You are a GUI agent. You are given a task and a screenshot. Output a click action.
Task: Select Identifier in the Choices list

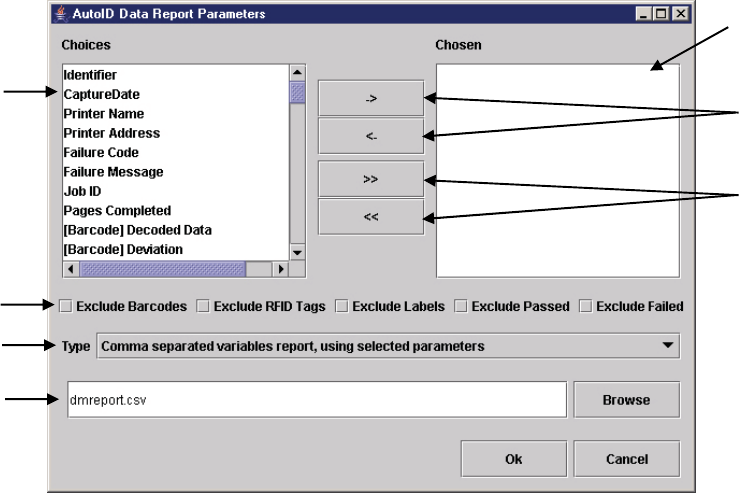(175, 75)
